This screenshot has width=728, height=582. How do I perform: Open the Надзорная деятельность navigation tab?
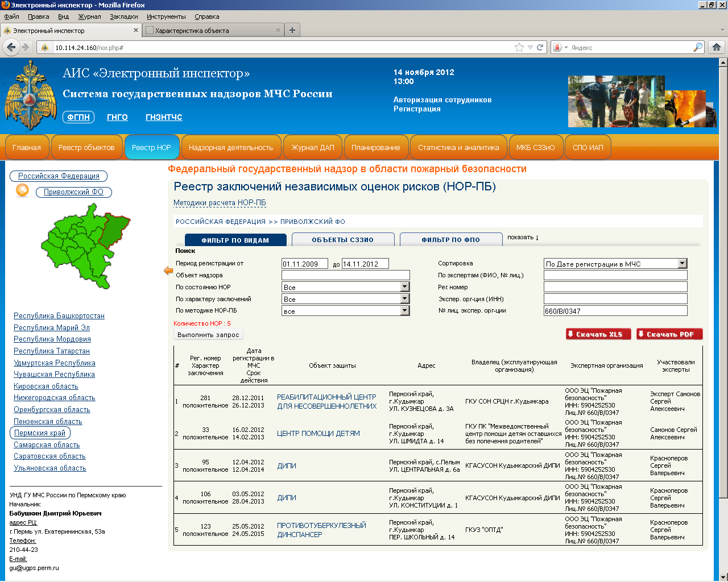231,147
